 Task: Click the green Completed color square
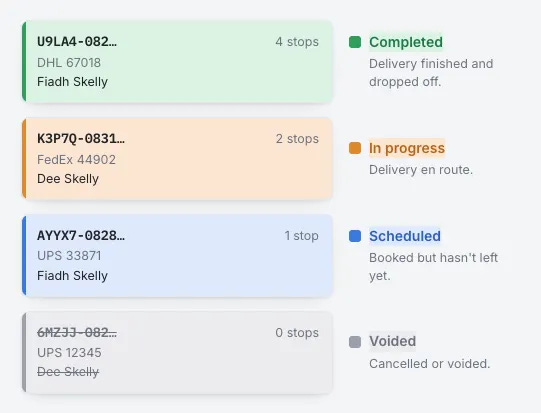coord(355,42)
